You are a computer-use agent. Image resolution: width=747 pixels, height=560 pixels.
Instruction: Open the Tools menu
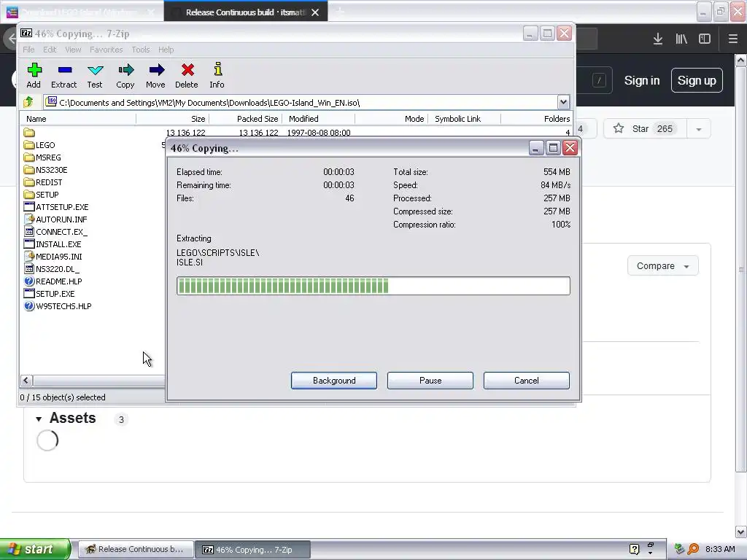pyautogui.click(x=141, y=50)
